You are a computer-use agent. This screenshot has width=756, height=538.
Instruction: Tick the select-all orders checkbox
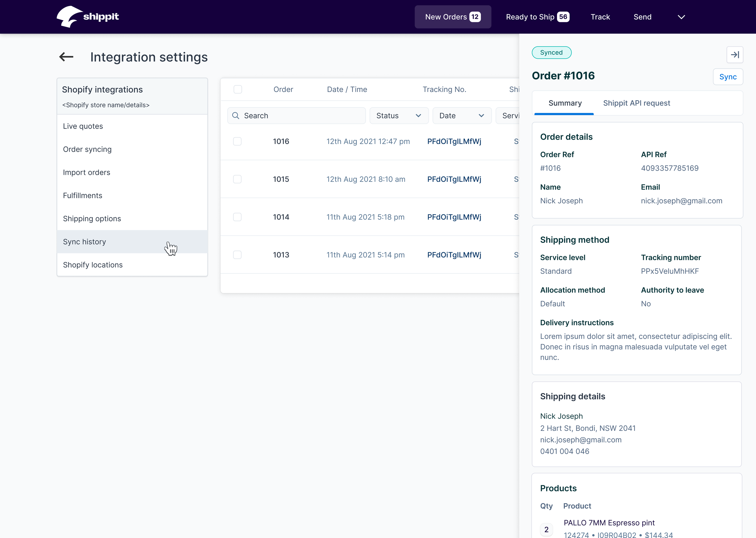pyautogui.click(x=238, y=90)
